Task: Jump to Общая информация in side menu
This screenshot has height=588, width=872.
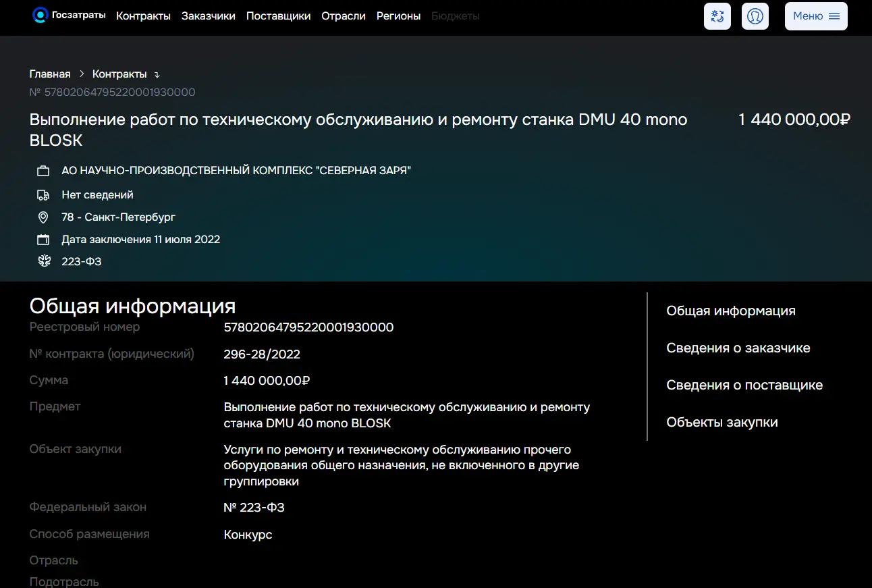Action: (731, 311)
